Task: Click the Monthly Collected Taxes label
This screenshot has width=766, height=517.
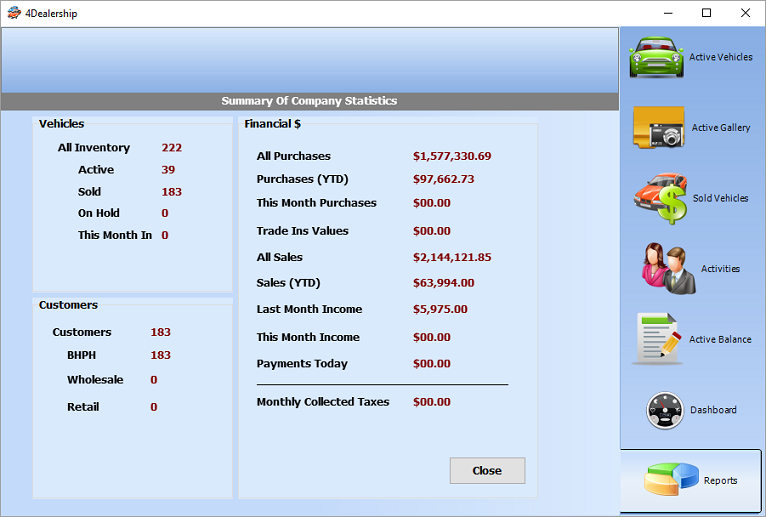Action: tap(323, 402)
